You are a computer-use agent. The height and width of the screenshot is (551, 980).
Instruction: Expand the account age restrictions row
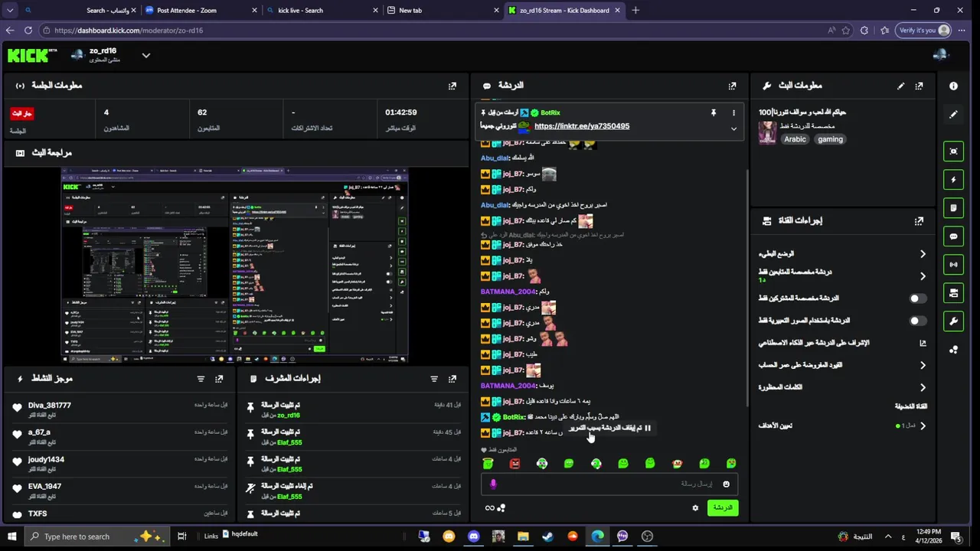click(842, 365)
